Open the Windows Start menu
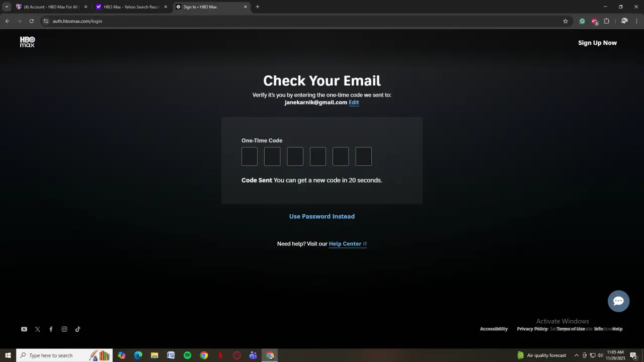This screenshot has width=644, height=362. (8, 355)
